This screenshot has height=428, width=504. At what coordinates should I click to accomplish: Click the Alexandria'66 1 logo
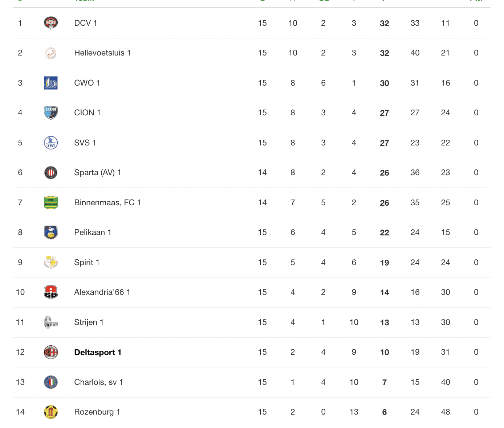click(51, 292)
